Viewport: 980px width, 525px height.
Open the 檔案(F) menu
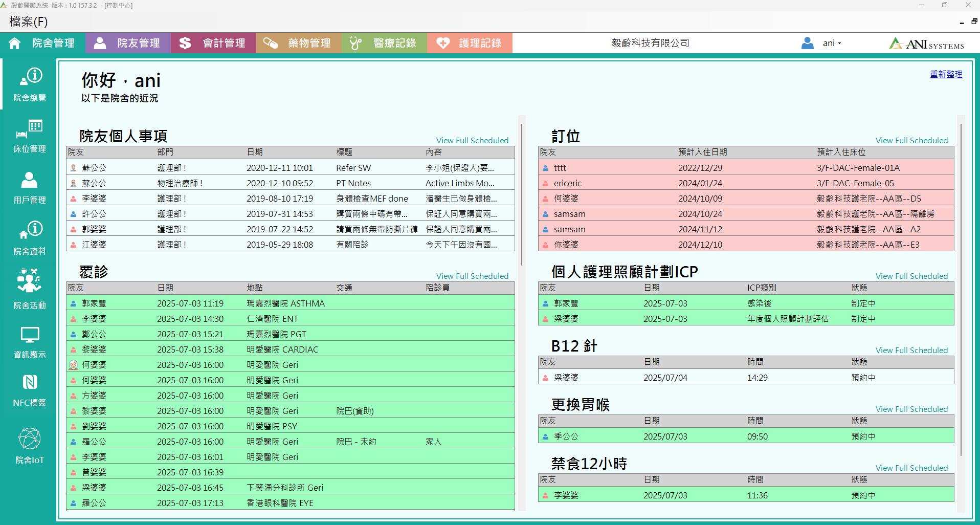click(29, 21)
